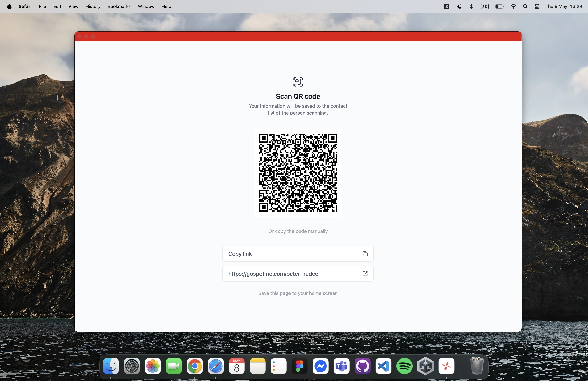Switch to Safari in the Dock
The width and height of the screenshot is (588, 381).
click(x=216, y=366)
